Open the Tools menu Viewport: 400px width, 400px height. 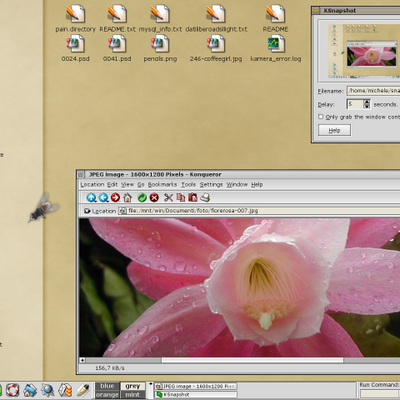[x=188, y=184]
